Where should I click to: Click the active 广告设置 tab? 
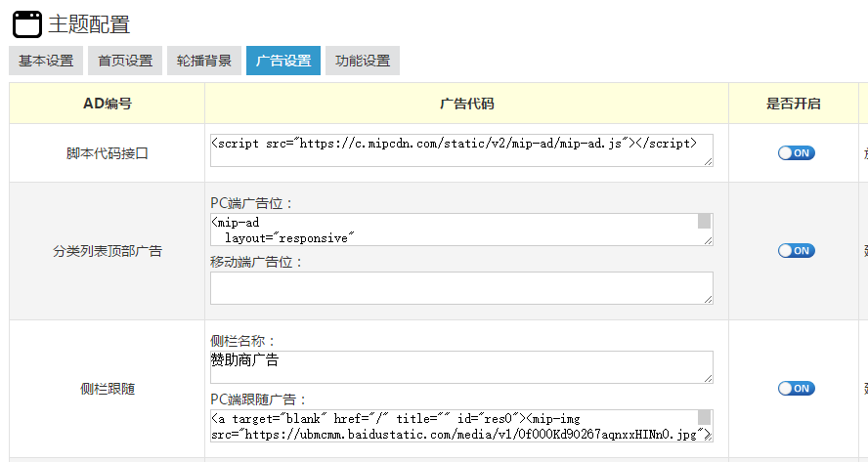(x=283, y=61)
